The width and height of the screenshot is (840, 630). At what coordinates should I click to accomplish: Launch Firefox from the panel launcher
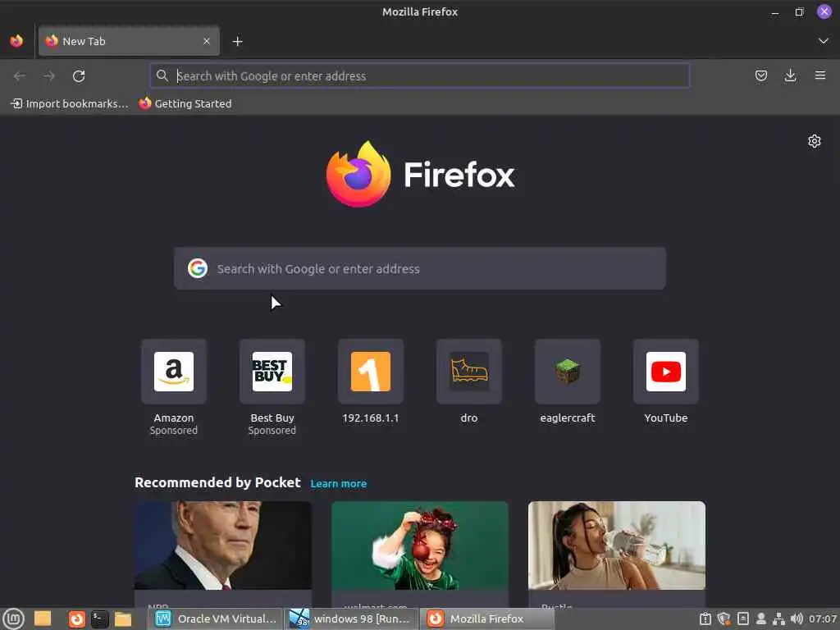[x=76, y=619]
